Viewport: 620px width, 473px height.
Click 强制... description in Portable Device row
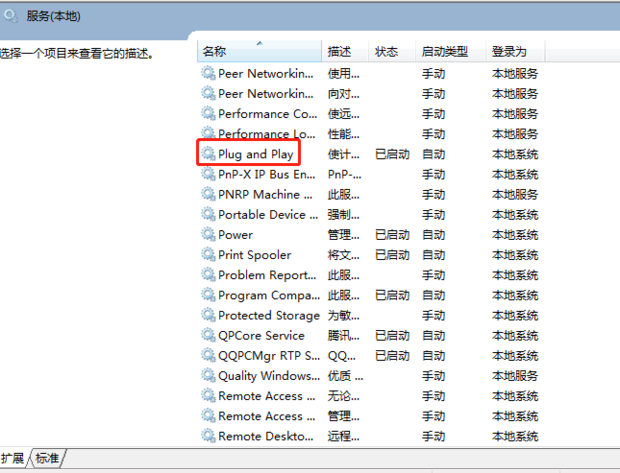click(344, 214)
